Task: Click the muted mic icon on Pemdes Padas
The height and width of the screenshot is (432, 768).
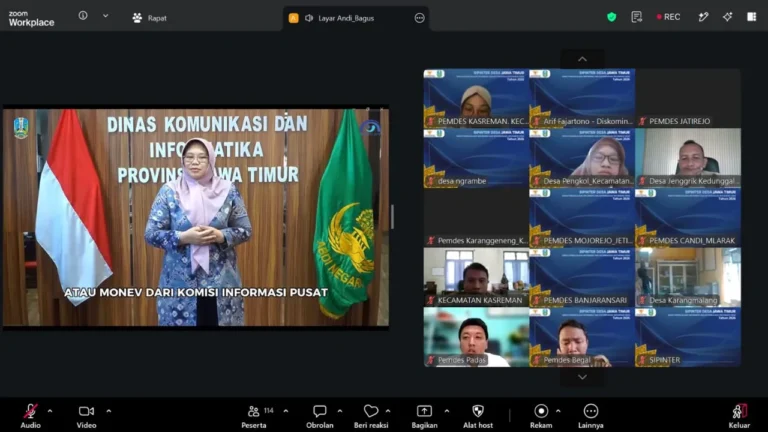Action: point(431,360)
